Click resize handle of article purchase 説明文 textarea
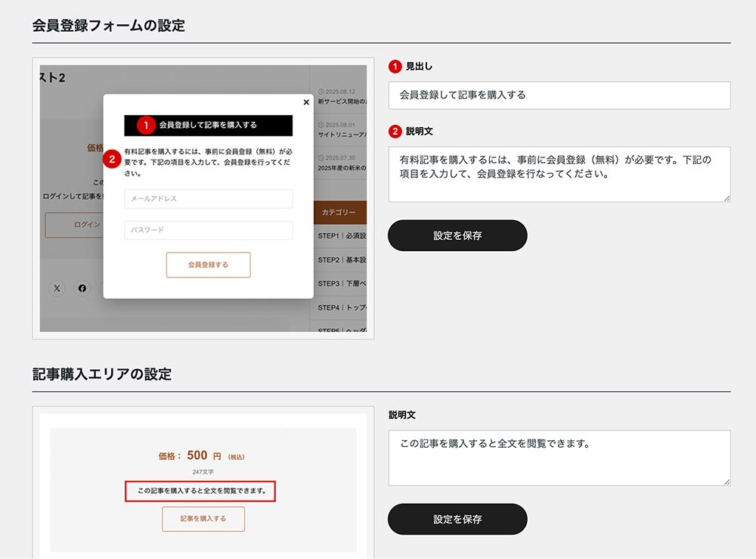 (727, 482)
